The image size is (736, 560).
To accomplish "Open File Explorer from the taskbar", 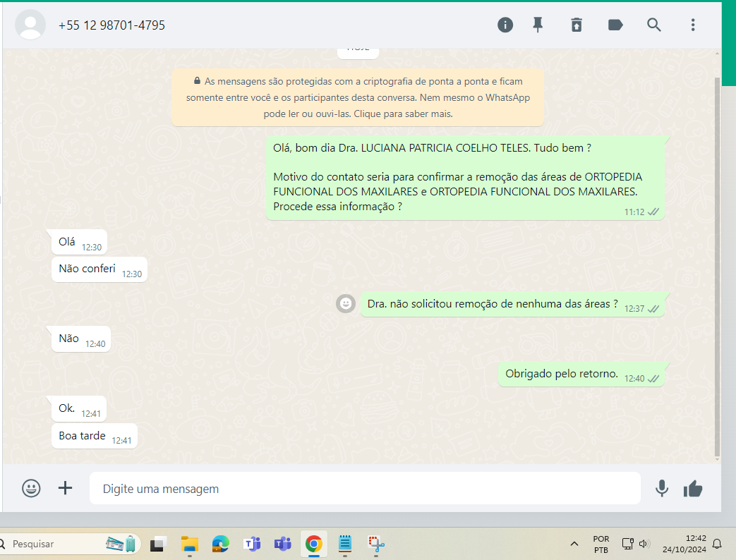I will coord(190,544).
